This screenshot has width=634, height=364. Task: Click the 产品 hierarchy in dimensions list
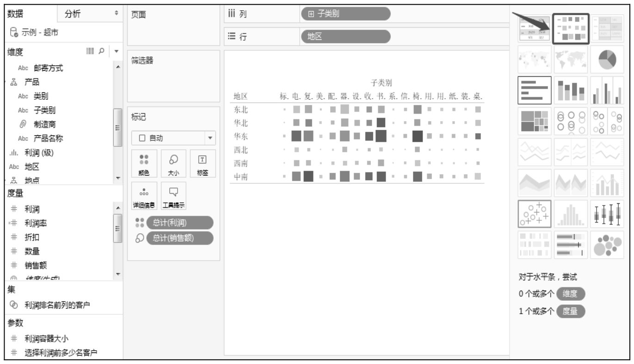click(x=31, y=82)
